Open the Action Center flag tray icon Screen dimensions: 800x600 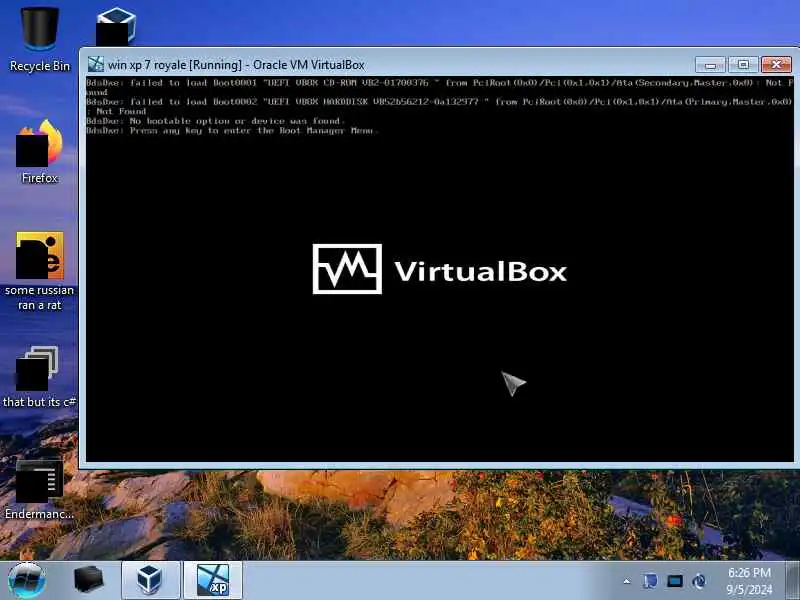click(650, 581)
